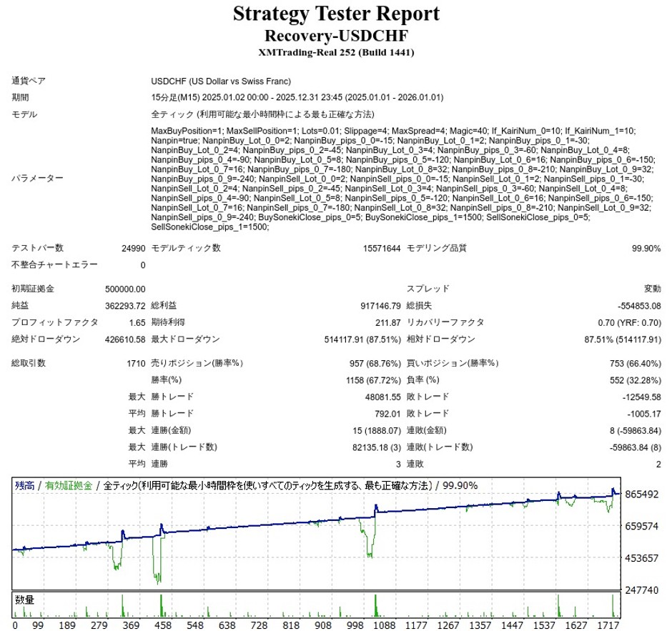
Task: Click the blue 残高 chart legend label
Action: [x=25, y=485]
